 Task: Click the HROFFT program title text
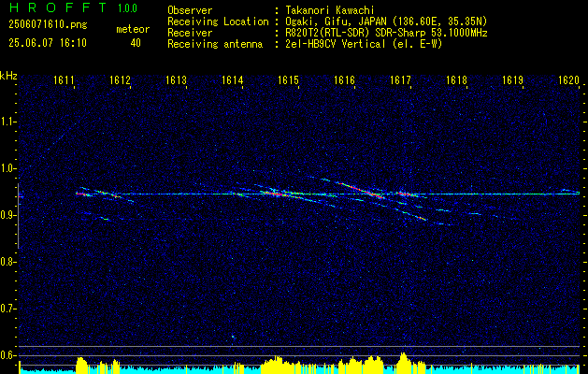tap(58, 7)
